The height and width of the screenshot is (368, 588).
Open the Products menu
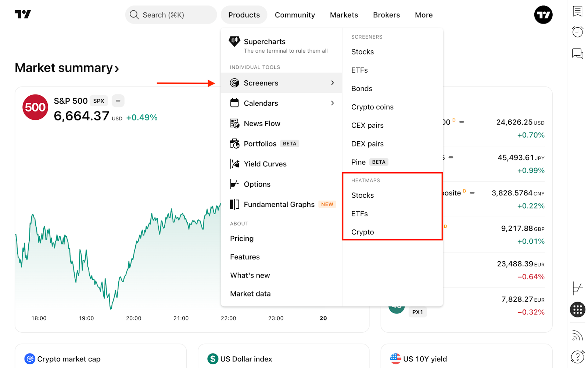[x=244, y=15]
